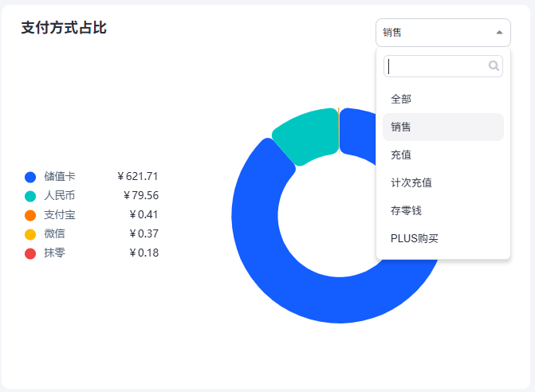Screen dimensions: 535x392
Task: Collapse the 销售 dropdown arrow
Action: pyautogui.click(x=499, y=33)
